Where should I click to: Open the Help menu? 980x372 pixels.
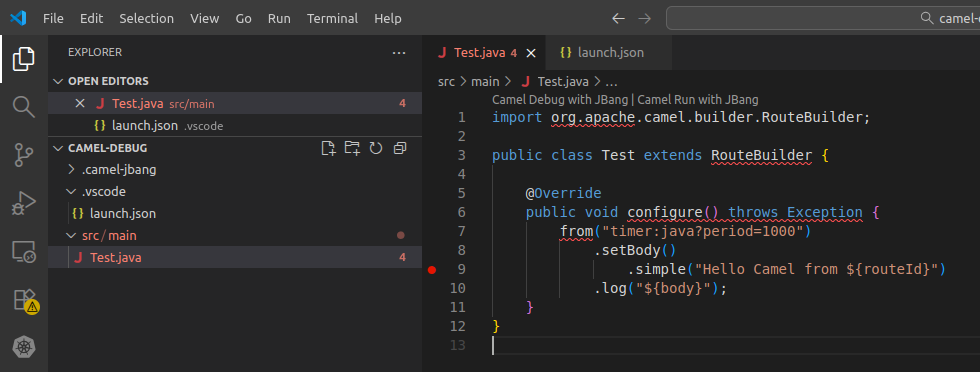pos(388,18)
